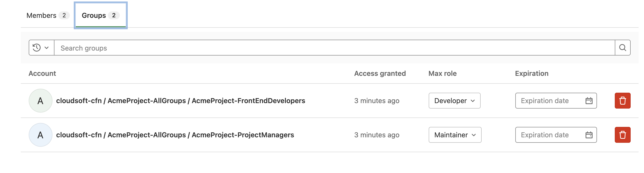Delete the FrontEndDevelopers group with trash icon
The width and height of the screenshot is (644, 173).
click(622, 101)
